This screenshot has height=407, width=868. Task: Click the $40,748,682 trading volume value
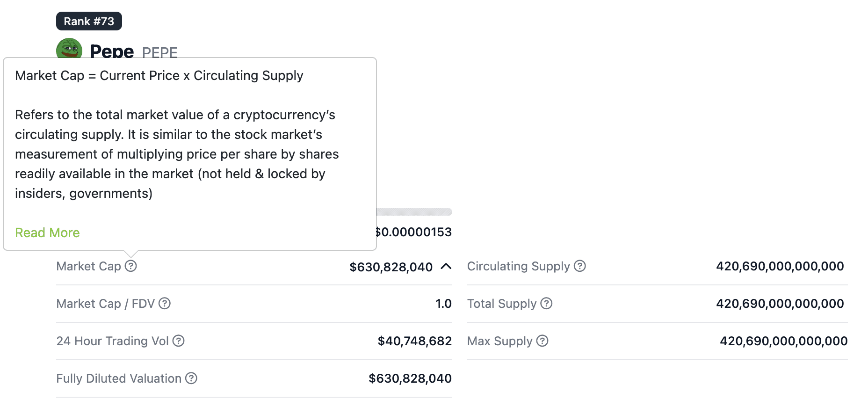414,341
